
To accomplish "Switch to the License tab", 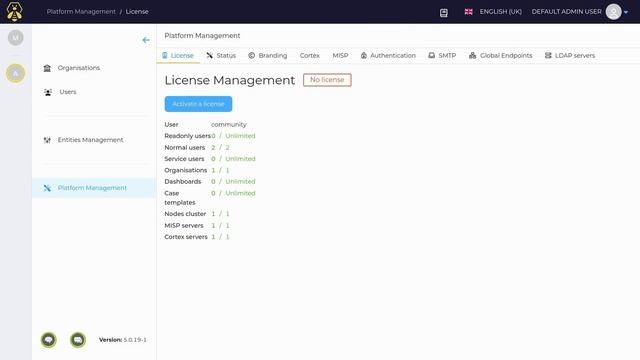I will 178,56.
